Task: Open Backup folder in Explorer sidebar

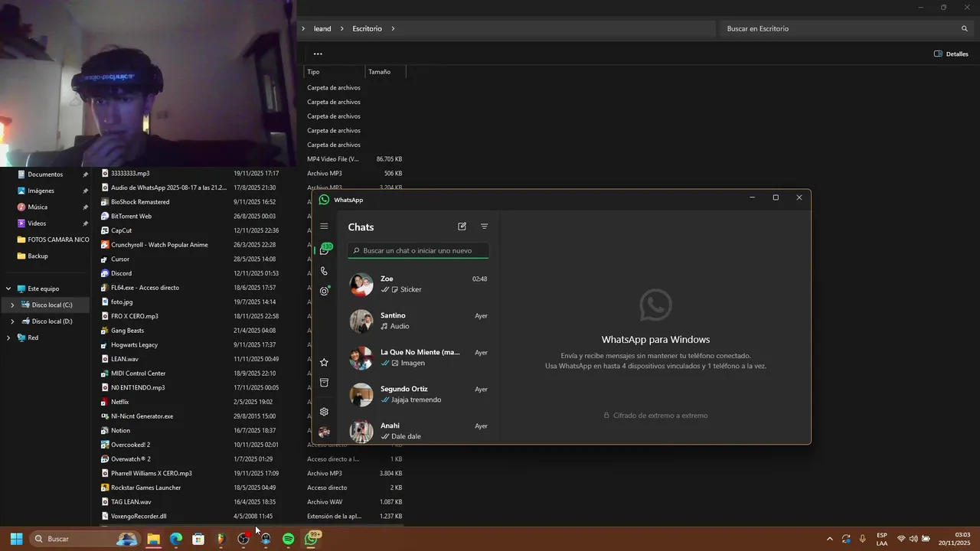Action: (38, 256)
